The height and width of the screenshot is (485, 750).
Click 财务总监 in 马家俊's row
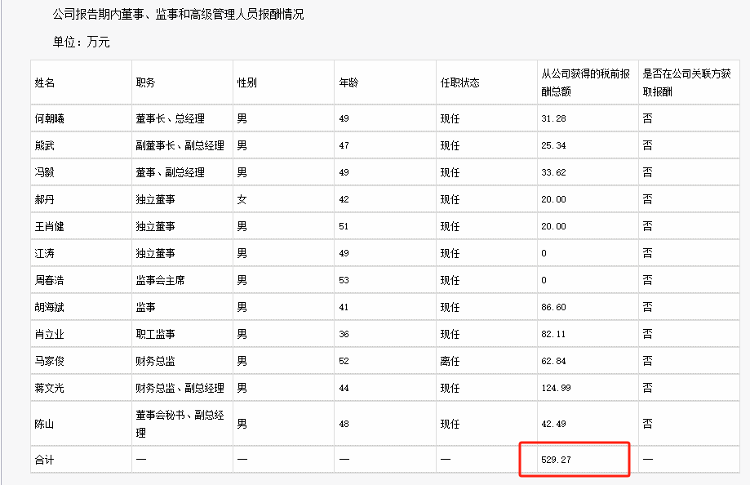pyautogui.click(x=155, y=361)
